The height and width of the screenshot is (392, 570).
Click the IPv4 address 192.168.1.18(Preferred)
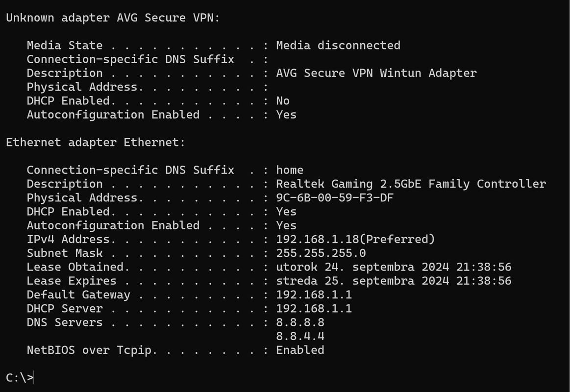(355, 239)
